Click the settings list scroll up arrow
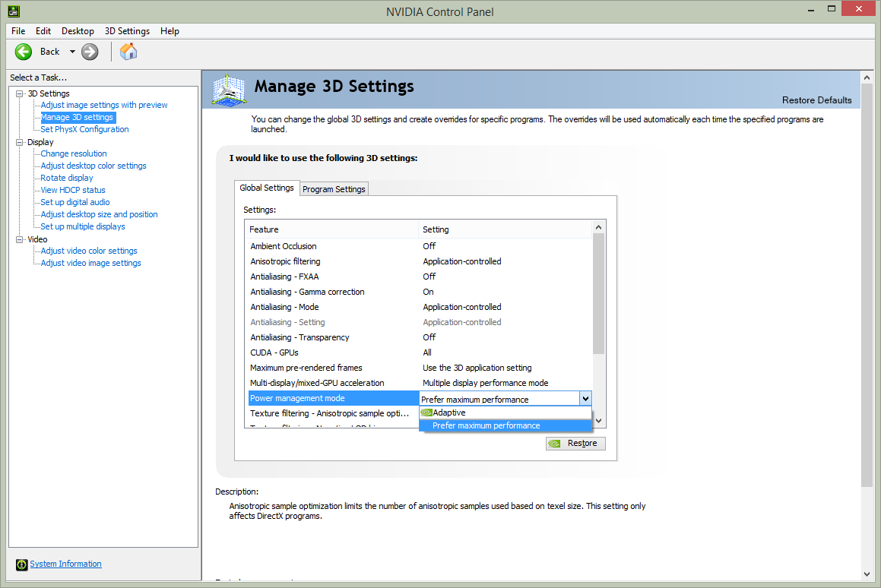The height and width of the screenshot is (588, 881). click(598, 227)
